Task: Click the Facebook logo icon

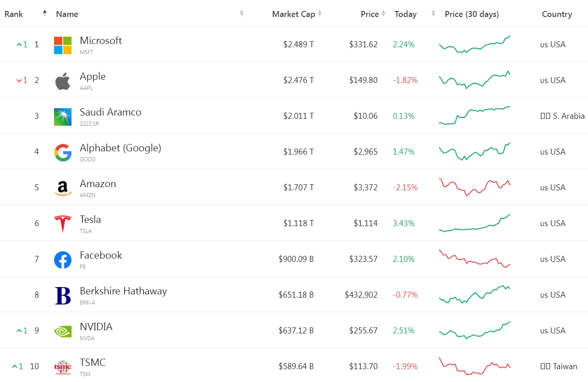Action: 63,260
